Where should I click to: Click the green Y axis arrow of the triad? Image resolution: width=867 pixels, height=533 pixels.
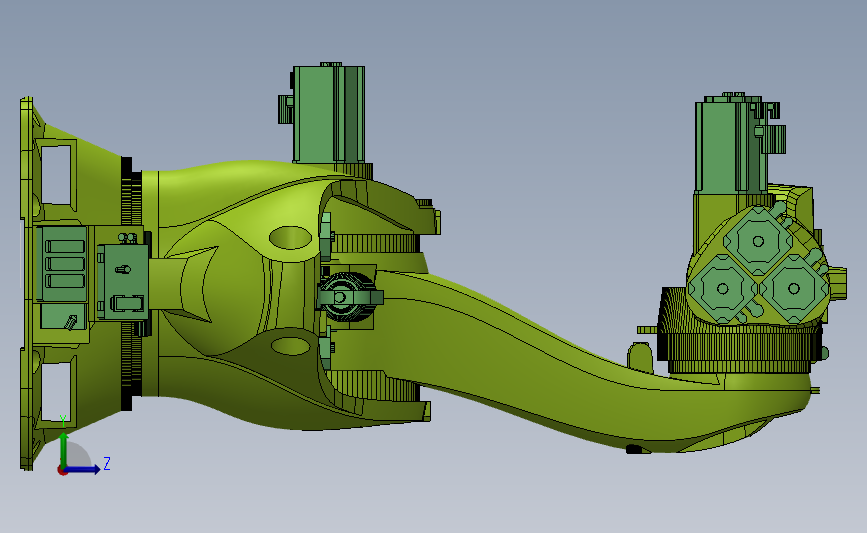[x=64, y=450]
